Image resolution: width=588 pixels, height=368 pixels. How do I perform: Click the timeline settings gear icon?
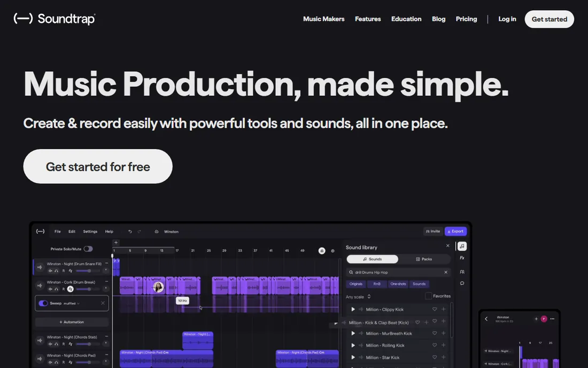point(332,251)
